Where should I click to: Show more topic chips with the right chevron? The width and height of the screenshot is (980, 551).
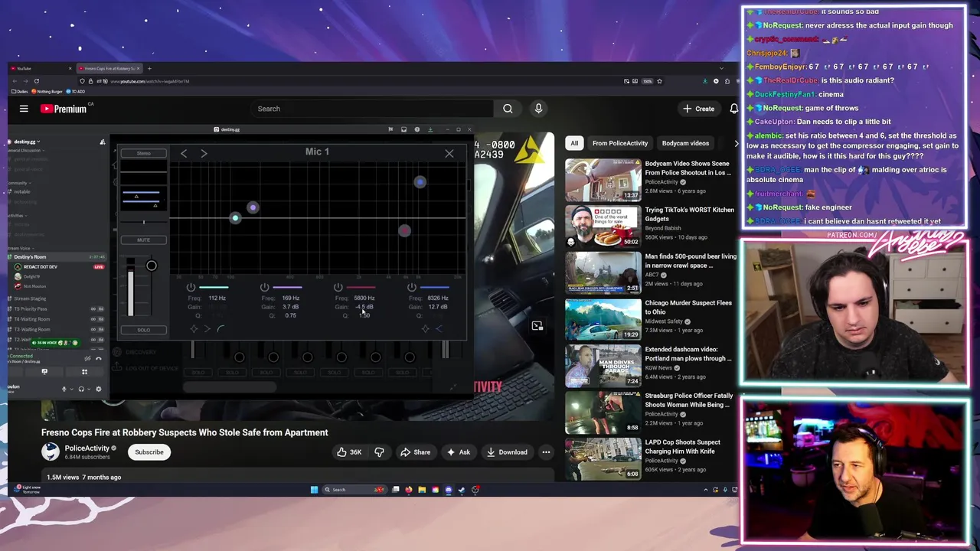[x=736, y=143]
